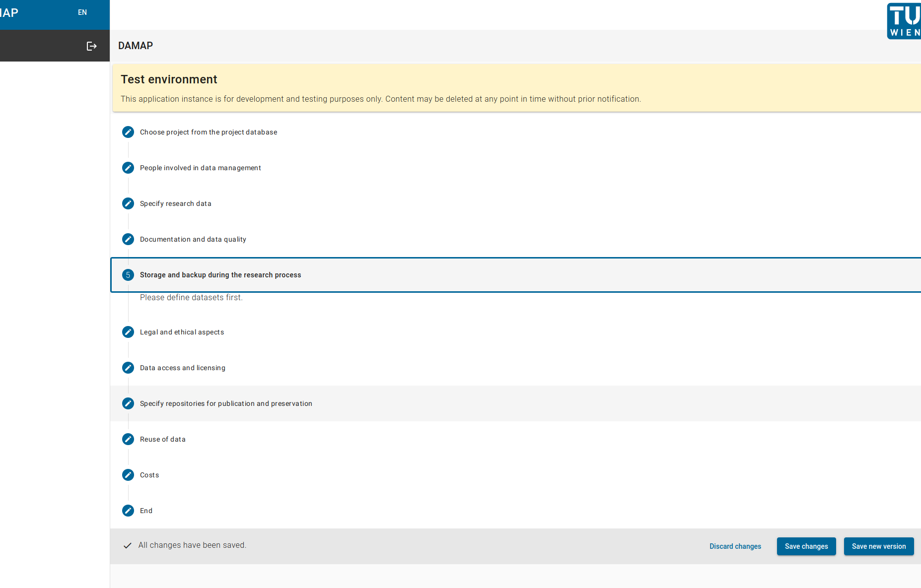Open 'Choose project from the project database' step
The image size is (921, 588).
pos(209,132)
